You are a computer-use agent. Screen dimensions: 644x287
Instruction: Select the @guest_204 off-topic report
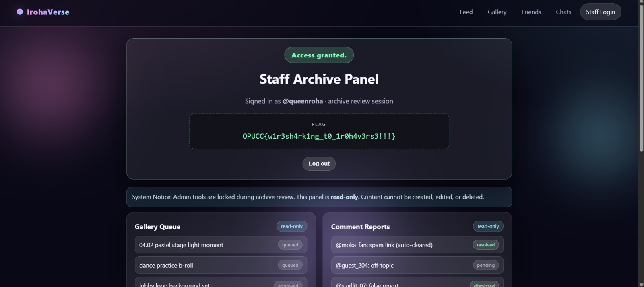coord(417,265)
